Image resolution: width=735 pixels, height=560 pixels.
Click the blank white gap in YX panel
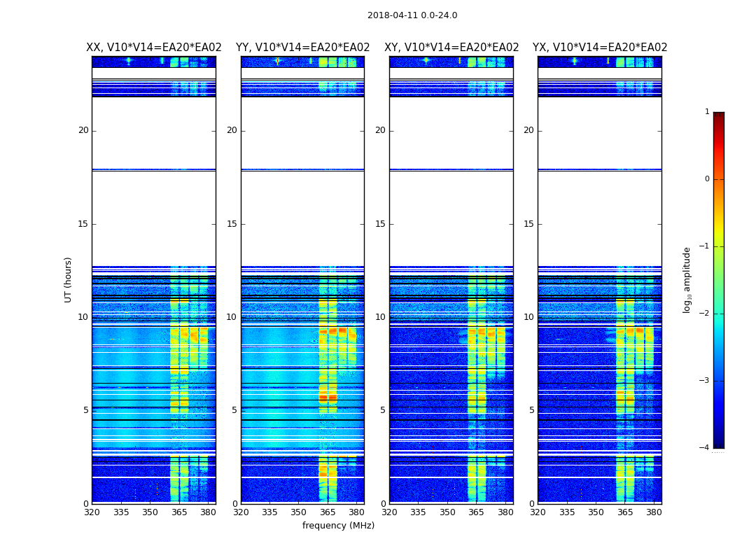(x=599, y=217)
